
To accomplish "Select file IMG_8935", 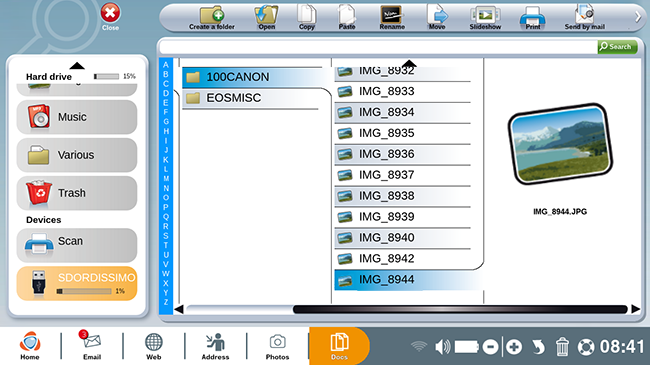I will pyautogui.click(x=403, y=134).
